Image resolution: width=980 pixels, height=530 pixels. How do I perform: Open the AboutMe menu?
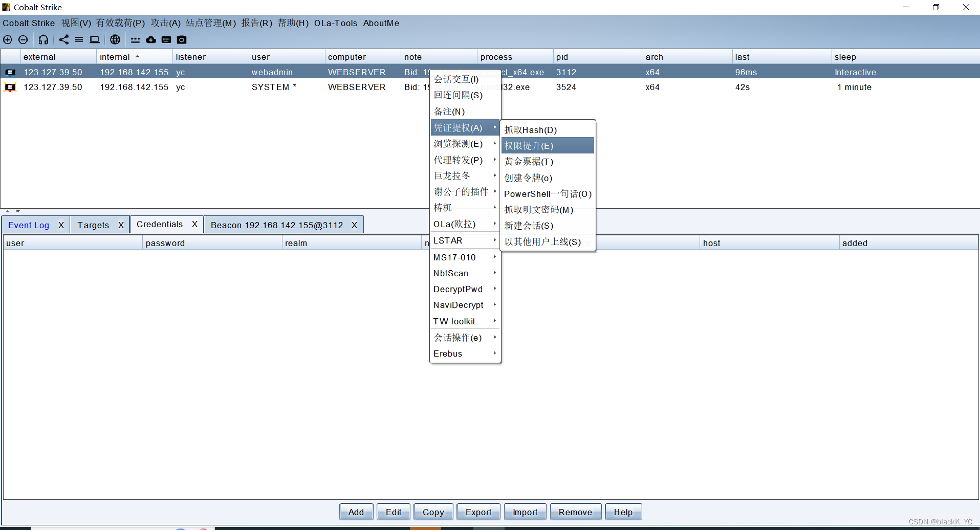pyautogui.click(x=381, y=23)
